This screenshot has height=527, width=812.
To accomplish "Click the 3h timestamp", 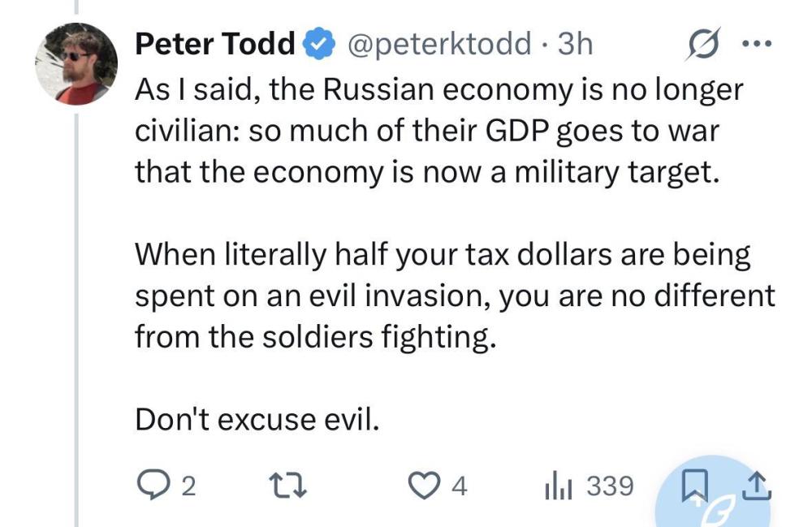I will (x=573, y=44).
